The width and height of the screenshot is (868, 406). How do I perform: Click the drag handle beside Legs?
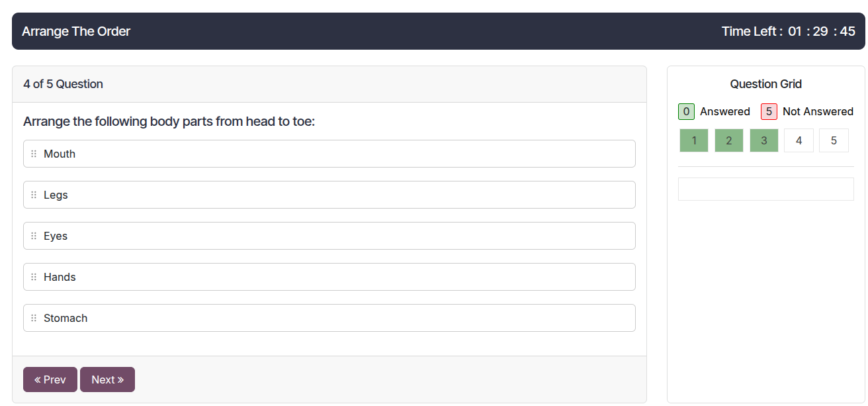[x=34, y=195]
